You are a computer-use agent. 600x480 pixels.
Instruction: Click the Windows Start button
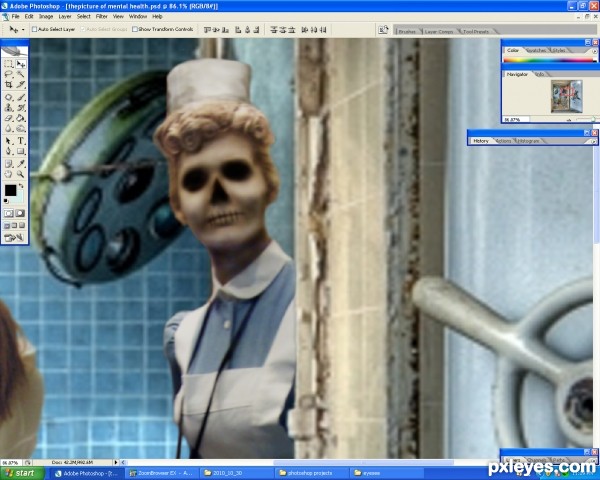22,473
